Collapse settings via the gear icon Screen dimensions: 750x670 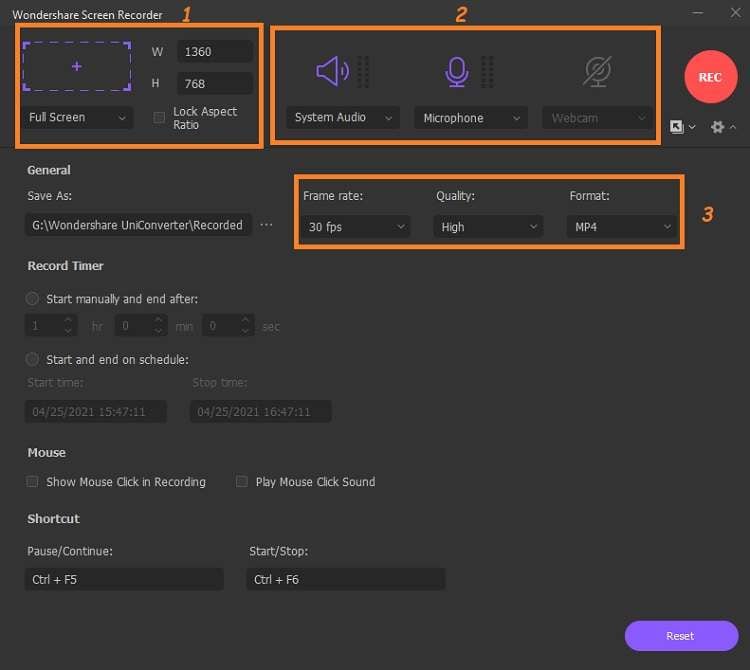pyautogui.click(x=717, y=127)
